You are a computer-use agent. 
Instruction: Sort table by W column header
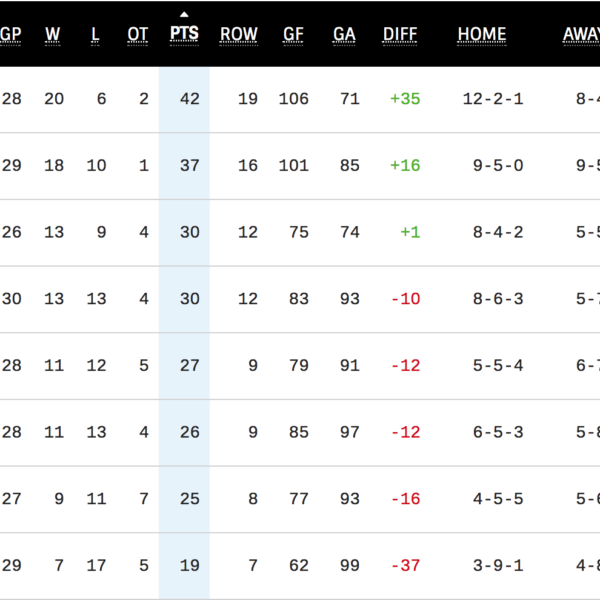click(x=53, y=34)
